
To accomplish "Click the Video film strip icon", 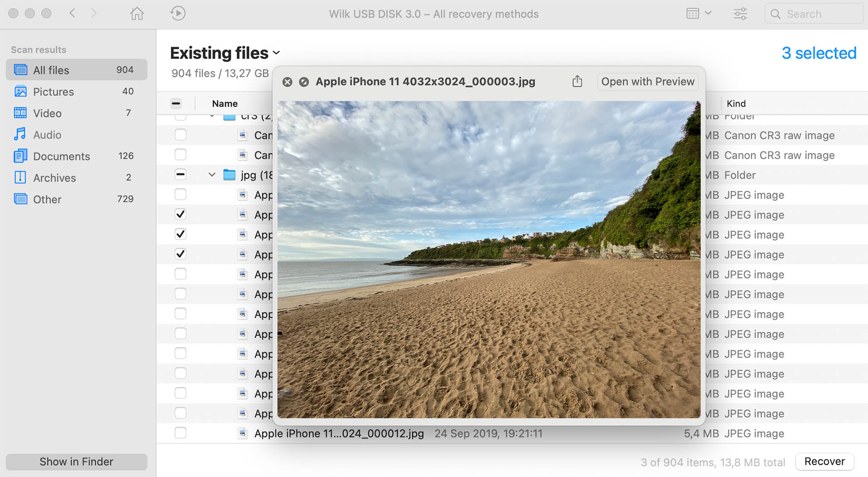I will pos(20,113).
